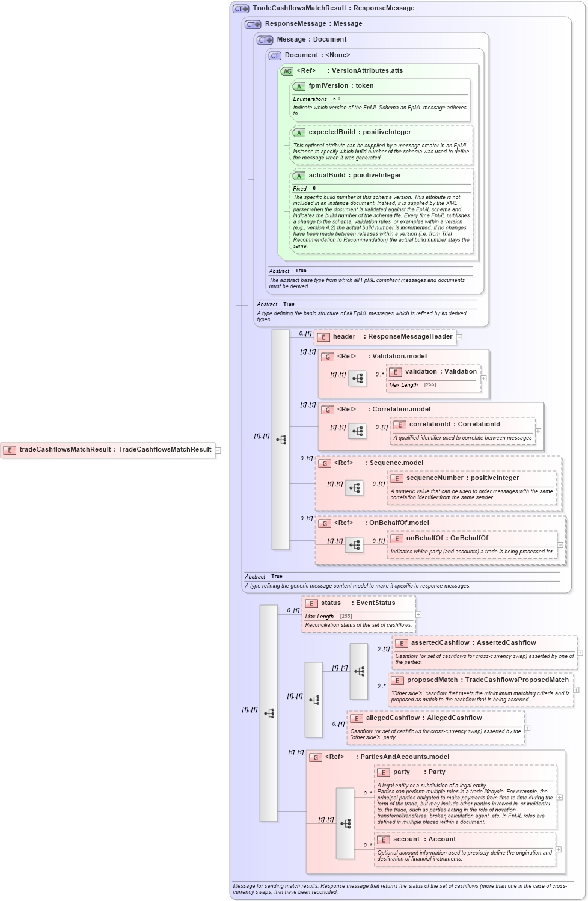Click the CT icon of Document : <None>
The image size is (588, 901).
(275, 55)
